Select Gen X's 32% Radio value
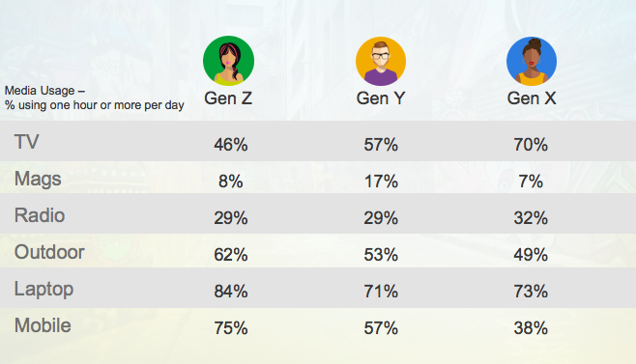Viewport: 636px width, 364px height. tap(531, 218)
